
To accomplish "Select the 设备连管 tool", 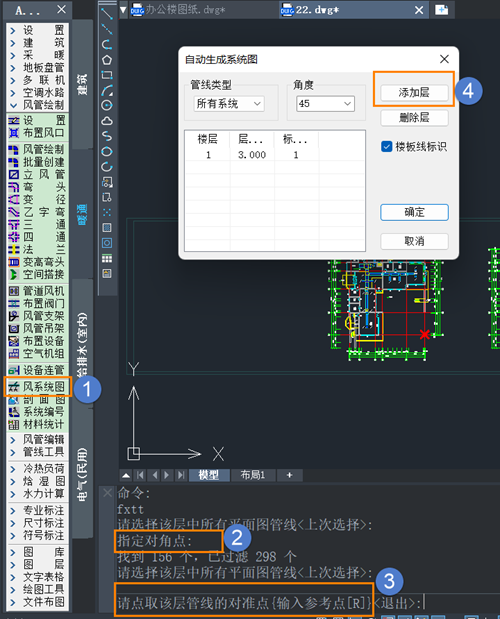I will 37,370.
